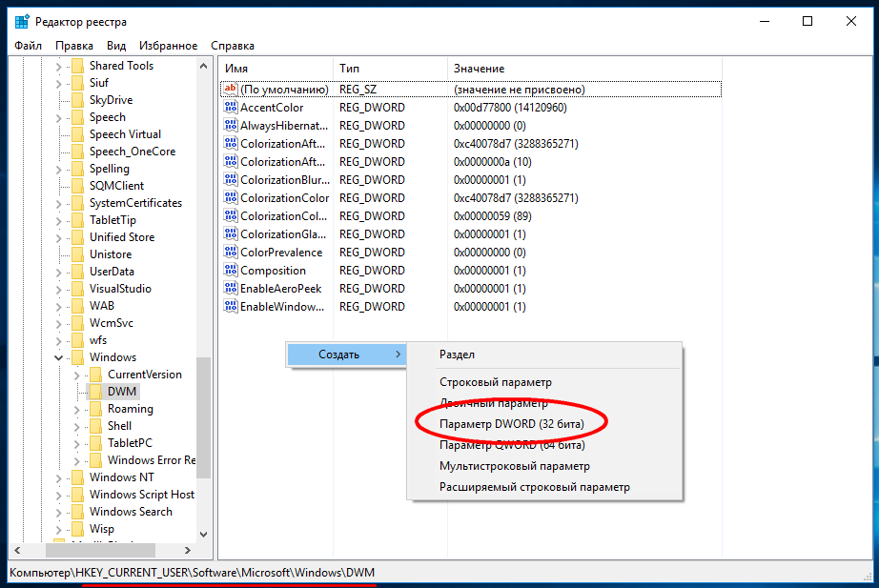Click the tree horizontal scrollbar left arrow
Screen dimensions: 879x588
[x=17, y=551]
